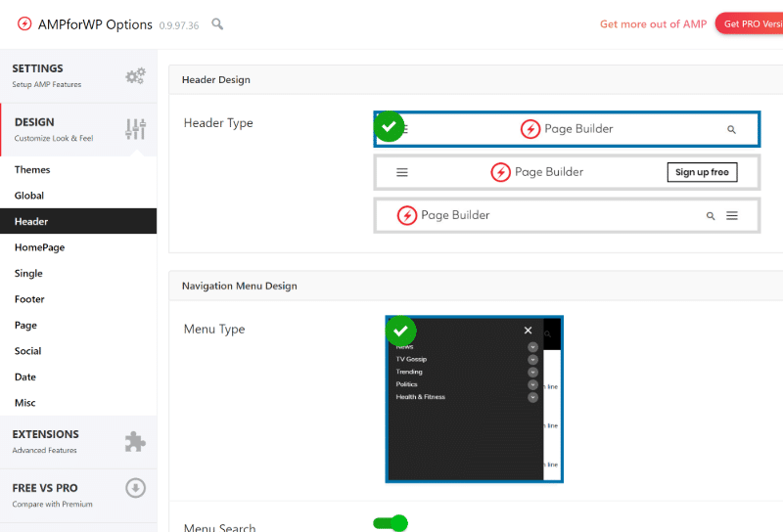Click lightning logo in third header layout
Image resolution: width=783 pixels, height=532 pixels.
[407, 215]
